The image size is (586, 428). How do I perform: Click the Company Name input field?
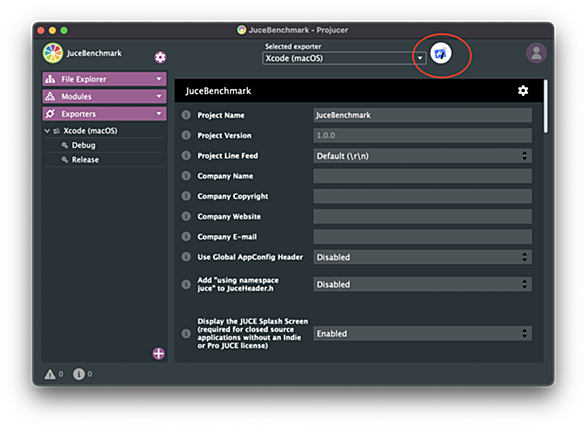[x=422, y=176]
